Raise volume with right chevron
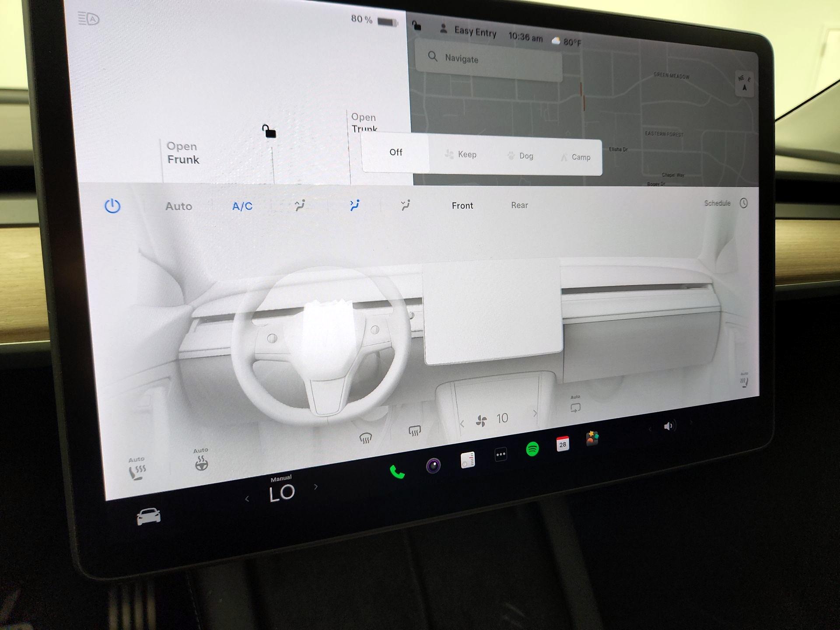This screenshot has height=630, width=840. (x=691, y=422)
